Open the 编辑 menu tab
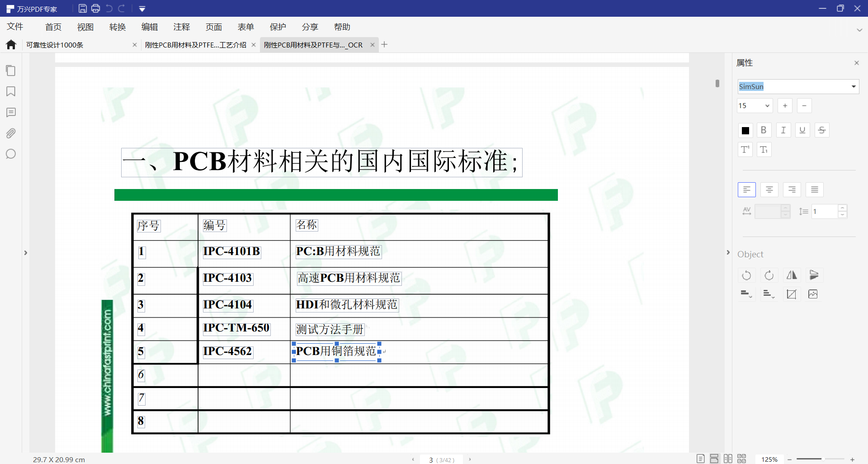The image size is (868, 464). click(x=150, y=27)
